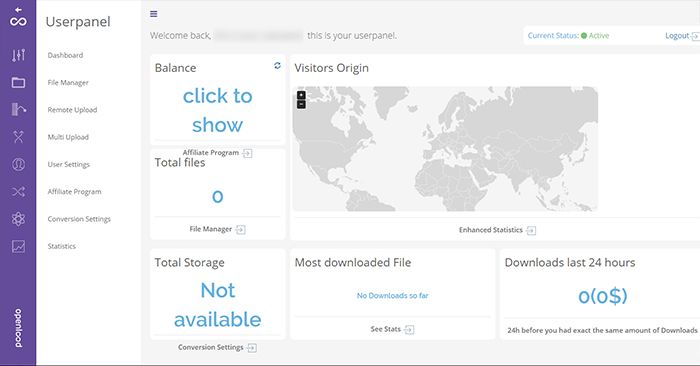Click the Multi Upload sidebar icon
700x366 pixels.
pyautogui.click(x=18, y=137)
